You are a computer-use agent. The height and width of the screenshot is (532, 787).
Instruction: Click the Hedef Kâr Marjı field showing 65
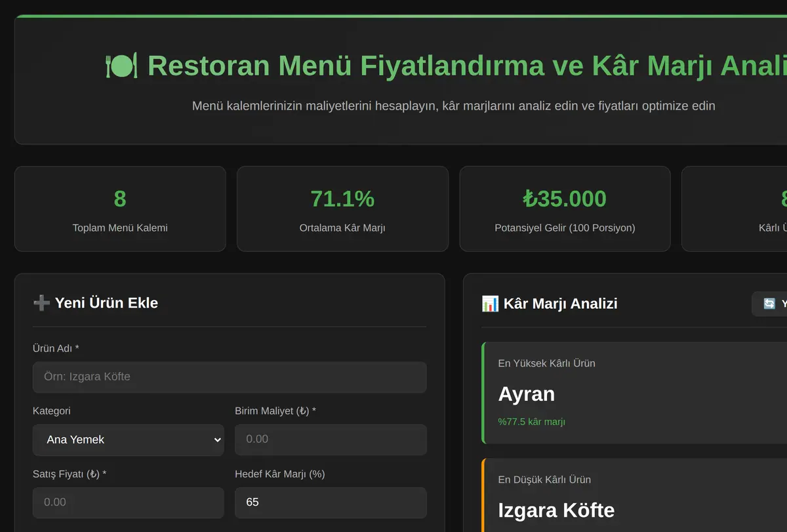(x=331, y=502)
